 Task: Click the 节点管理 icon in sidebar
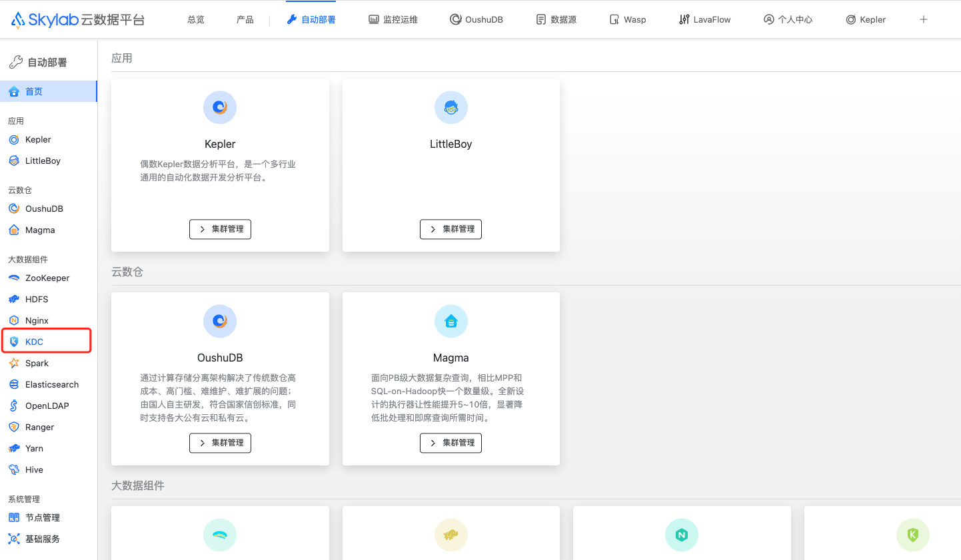(14, 518)
